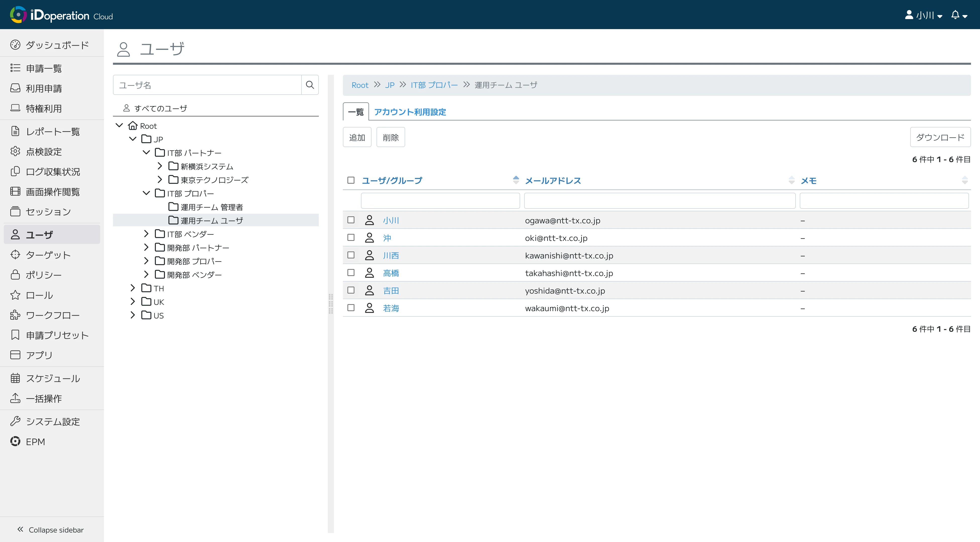Open the システム設定 wrench icon

(15, 421)
